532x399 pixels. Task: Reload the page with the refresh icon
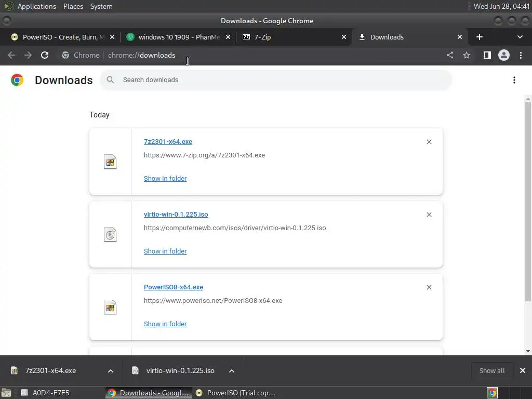coord(45,55)
